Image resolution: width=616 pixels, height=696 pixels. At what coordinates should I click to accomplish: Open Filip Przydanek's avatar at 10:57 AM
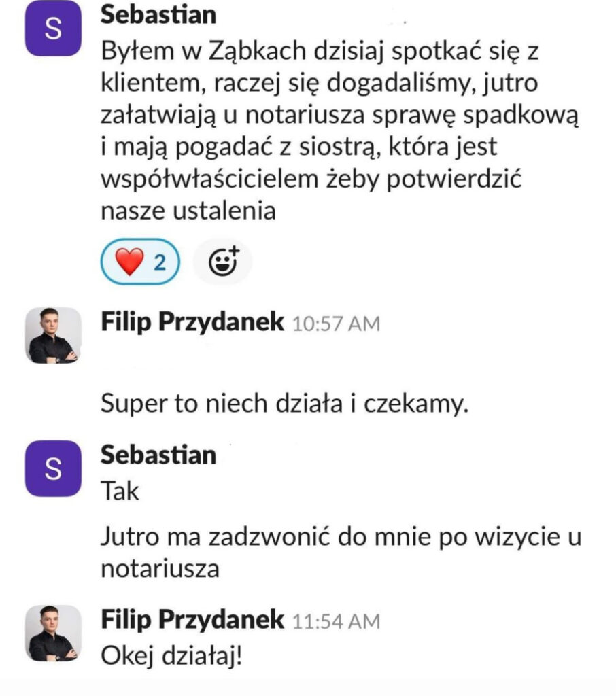click(x=53, y=334)
